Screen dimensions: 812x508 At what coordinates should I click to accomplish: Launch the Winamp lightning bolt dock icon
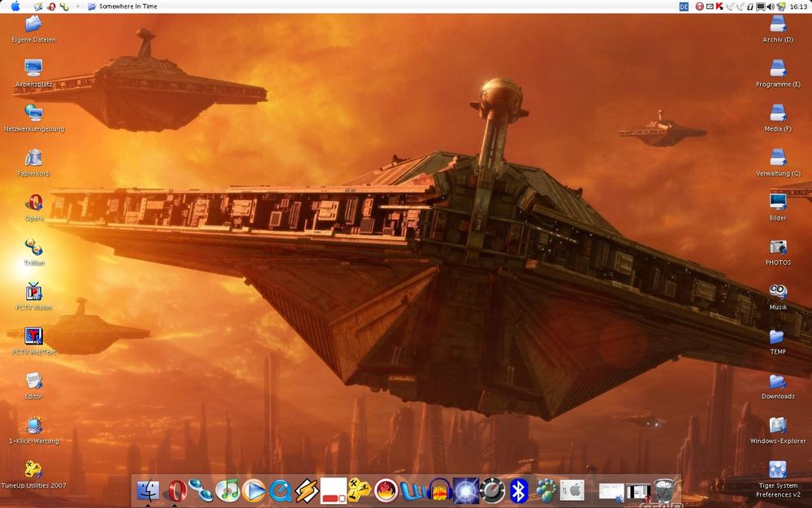(307, 490)
